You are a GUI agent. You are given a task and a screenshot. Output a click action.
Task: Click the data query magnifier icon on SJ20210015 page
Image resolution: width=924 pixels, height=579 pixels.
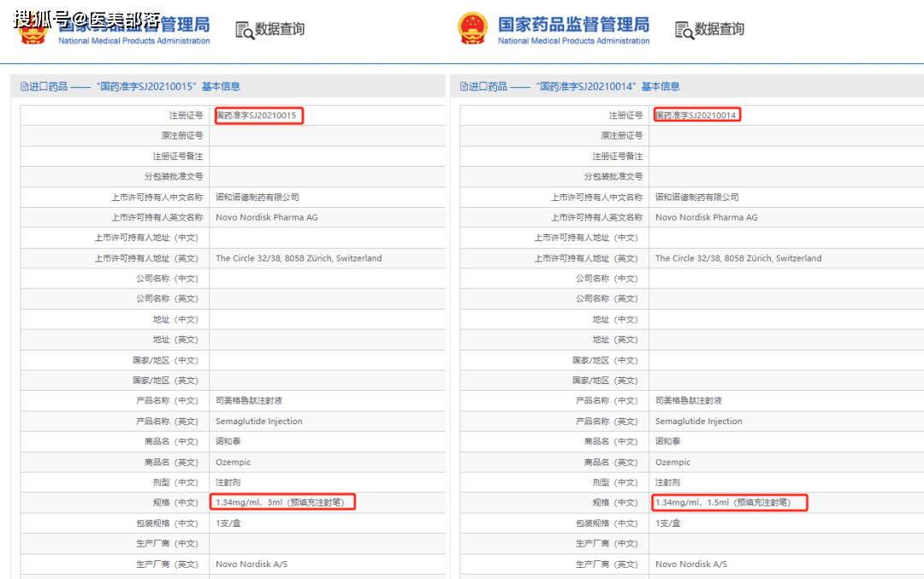[x=245, y=30]
